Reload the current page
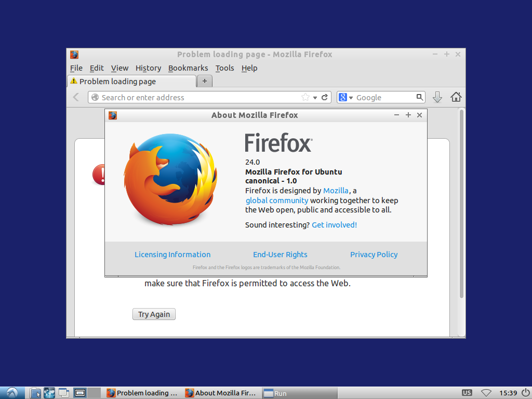532x399 pixels. click(325, 97)
